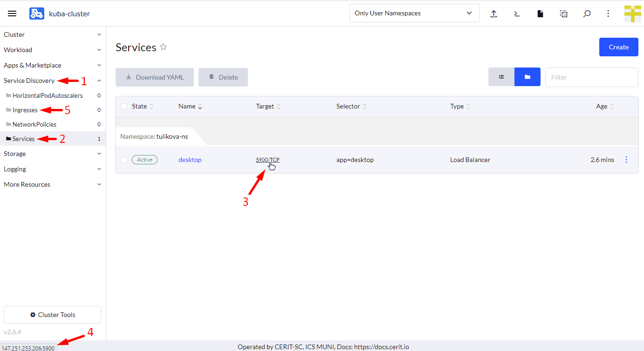Viewport: 644px width, 351px height.
Task: Download the KubeConfig file icon
Action: point(540,13)
